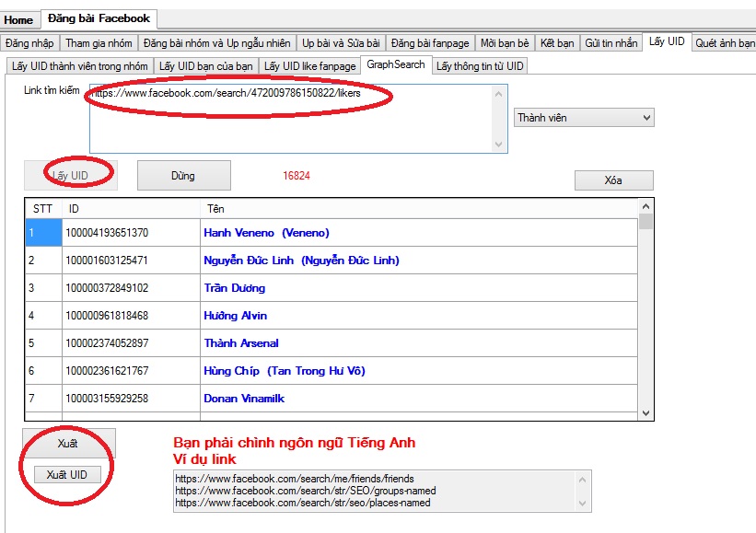
Task: Clear results with the Xóa button
Action: [x=614, y=180]
